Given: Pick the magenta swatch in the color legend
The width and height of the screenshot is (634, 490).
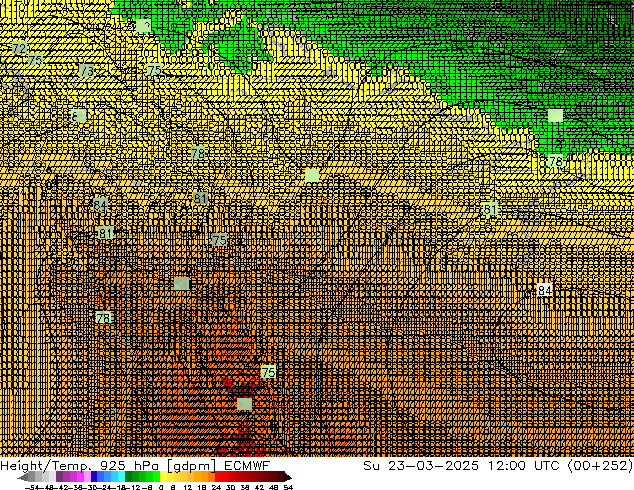Looking at the screenshot, I should click(80, 477).
